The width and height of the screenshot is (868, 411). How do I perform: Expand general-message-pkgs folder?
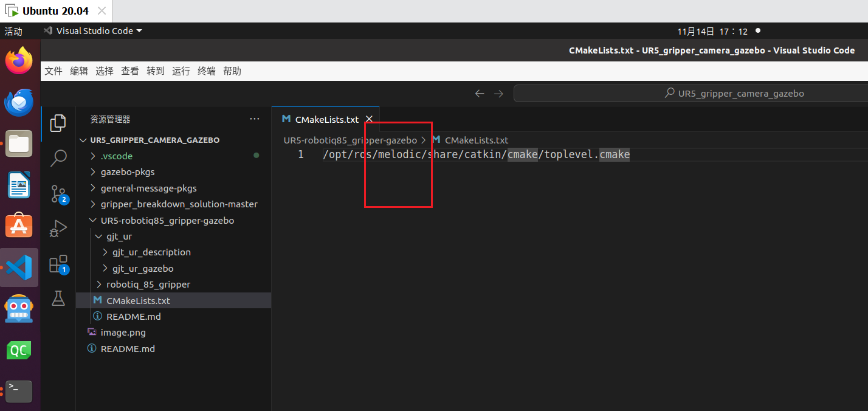(x=93, y=188)
